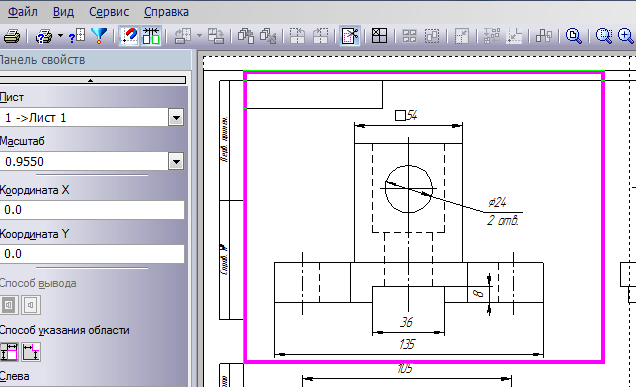Toggle the magnet snapping button
The height and width of the screenshot is (387, 636).
coord(129,36)
